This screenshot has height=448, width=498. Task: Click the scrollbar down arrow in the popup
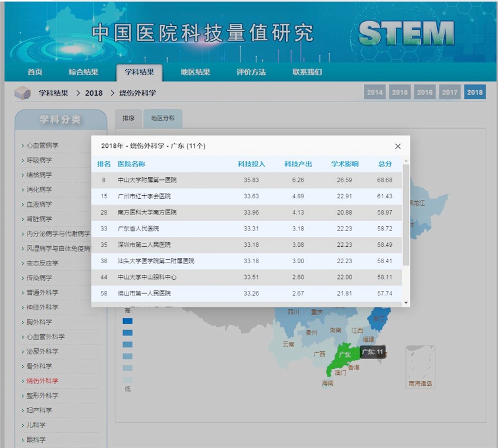[406, 303]
